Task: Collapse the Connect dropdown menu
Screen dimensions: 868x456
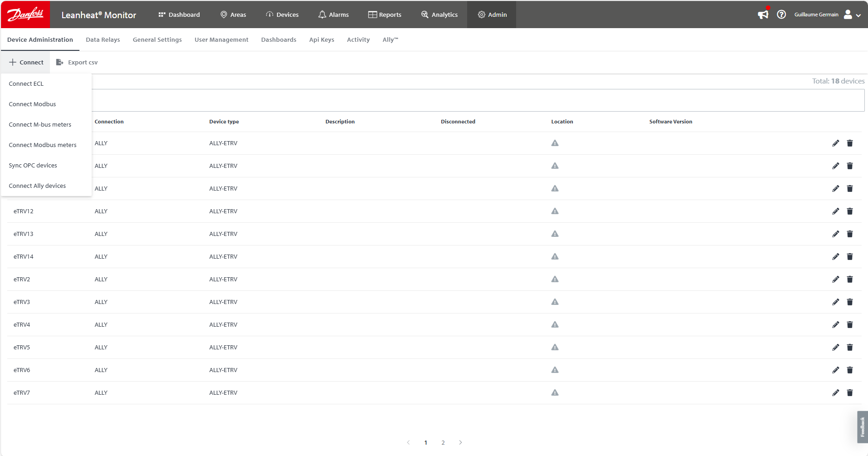Action: (26, 63)
